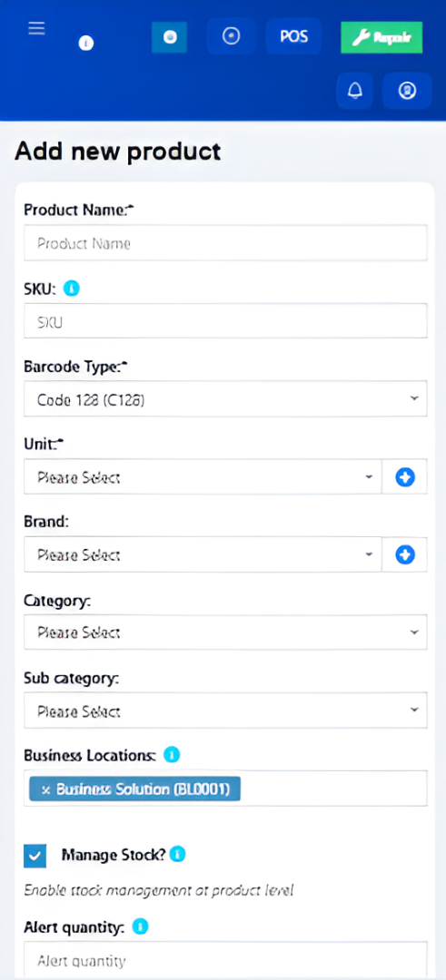Expand the Sub category dropdown
The width and height of the screenshot is (446, 980).
point(225,710)
